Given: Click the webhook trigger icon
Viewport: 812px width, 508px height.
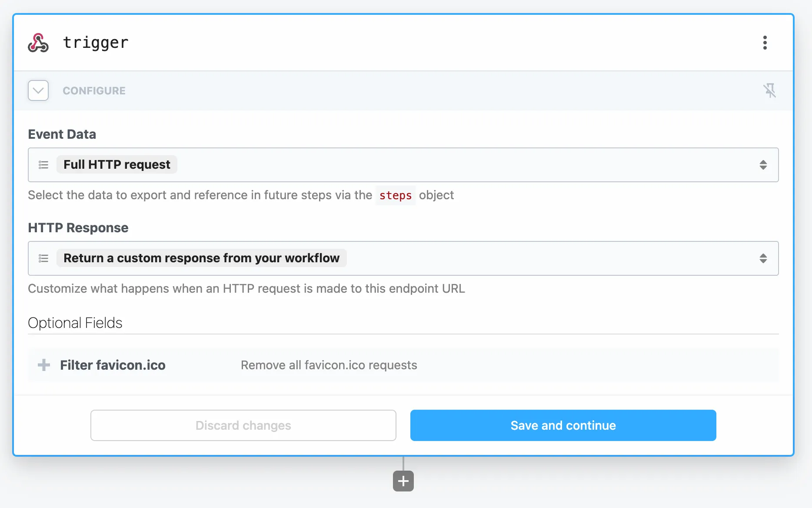Looking at the screenshot, I should (38, 42).
